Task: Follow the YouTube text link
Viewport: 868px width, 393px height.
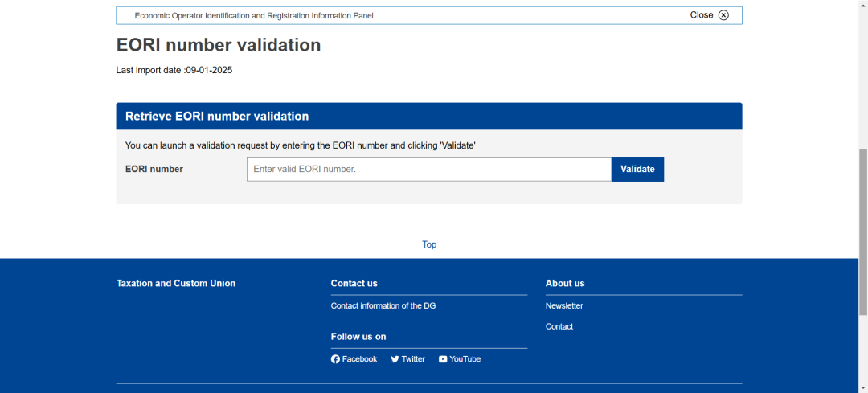Action: click(x=465, y=359)
